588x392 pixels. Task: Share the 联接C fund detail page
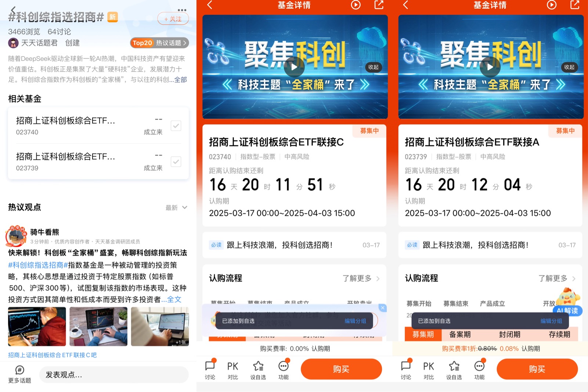[x=379, y=5]
